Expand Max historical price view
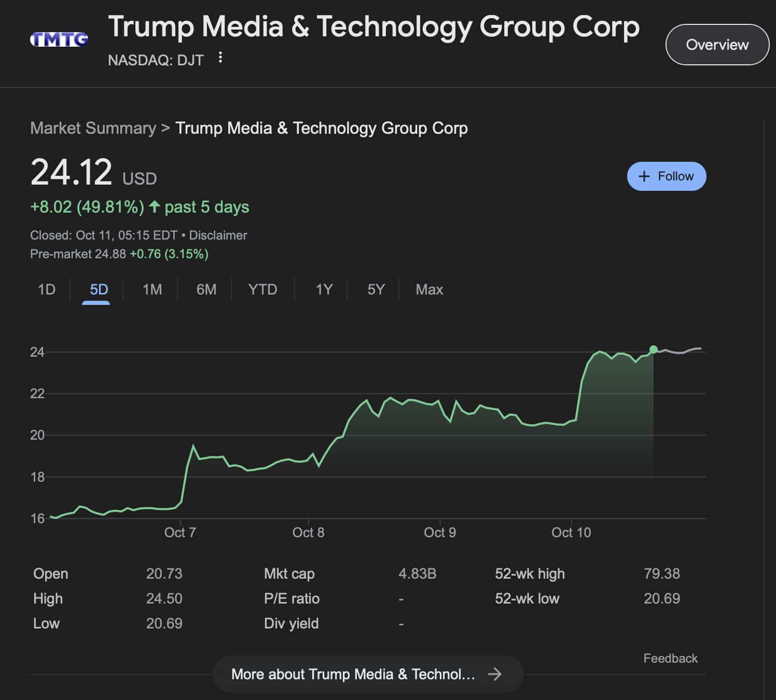This screenshot has width=776, height=700. point(428,290)
